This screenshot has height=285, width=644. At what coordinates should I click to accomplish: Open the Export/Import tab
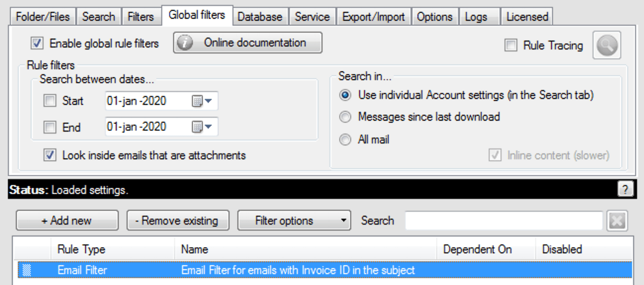tap(373, 17)
